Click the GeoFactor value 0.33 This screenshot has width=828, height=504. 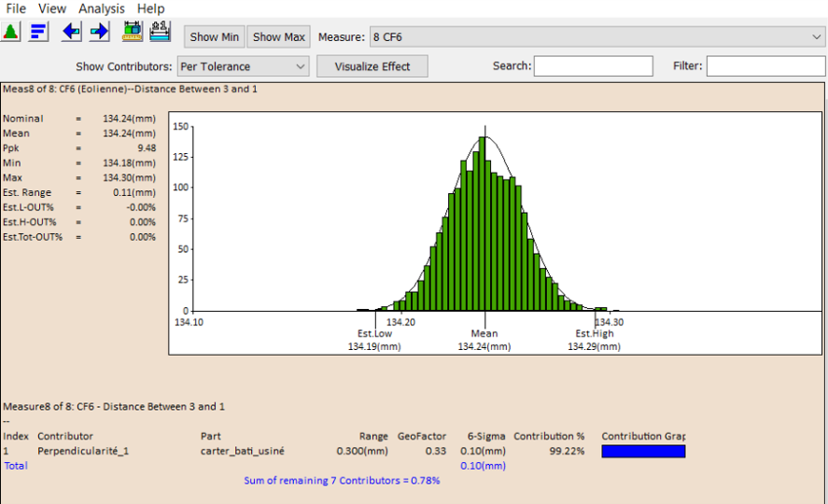click(436, 451)
